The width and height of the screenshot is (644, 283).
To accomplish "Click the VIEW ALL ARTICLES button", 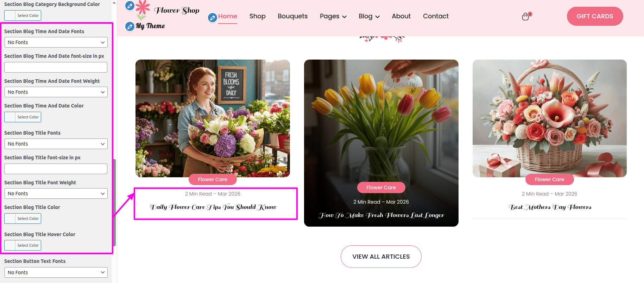I will point(381,257).
